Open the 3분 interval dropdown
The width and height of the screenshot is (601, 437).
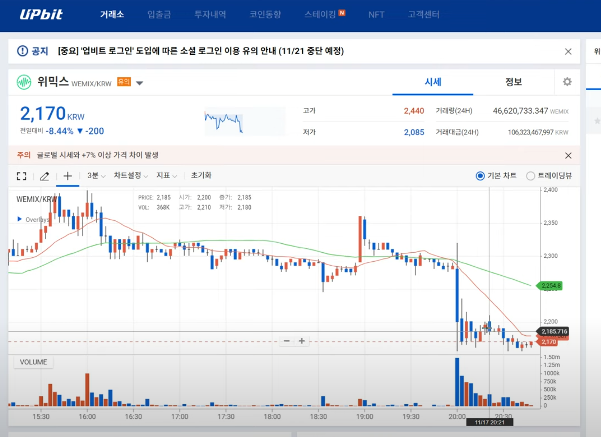click(96, 176)
